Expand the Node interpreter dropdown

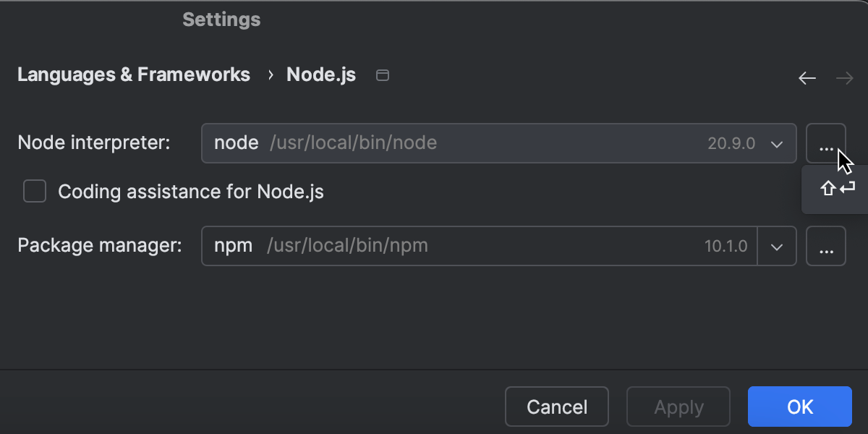[778, 143]
